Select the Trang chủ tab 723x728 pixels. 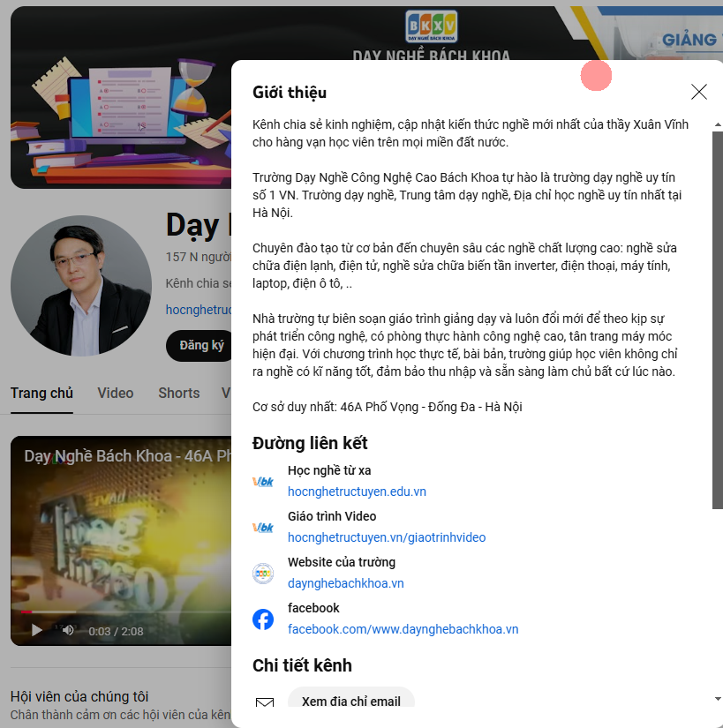tap(41, 394)
